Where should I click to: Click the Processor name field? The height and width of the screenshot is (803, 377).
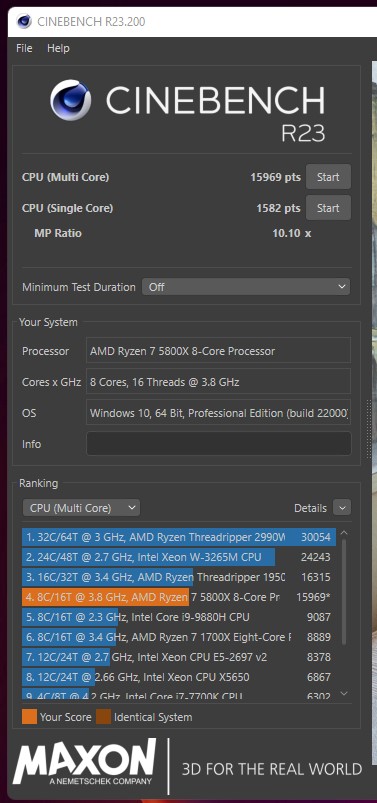pos(218,351)
